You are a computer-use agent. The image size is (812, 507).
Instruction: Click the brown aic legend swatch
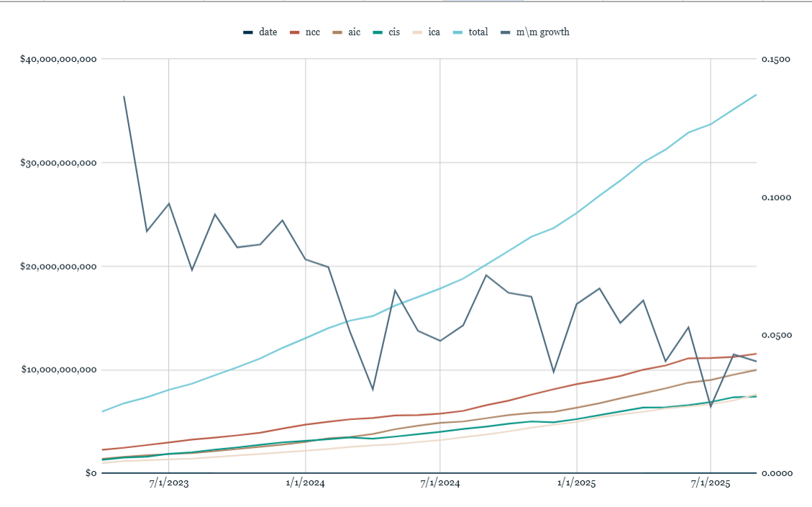coord(337,32)
